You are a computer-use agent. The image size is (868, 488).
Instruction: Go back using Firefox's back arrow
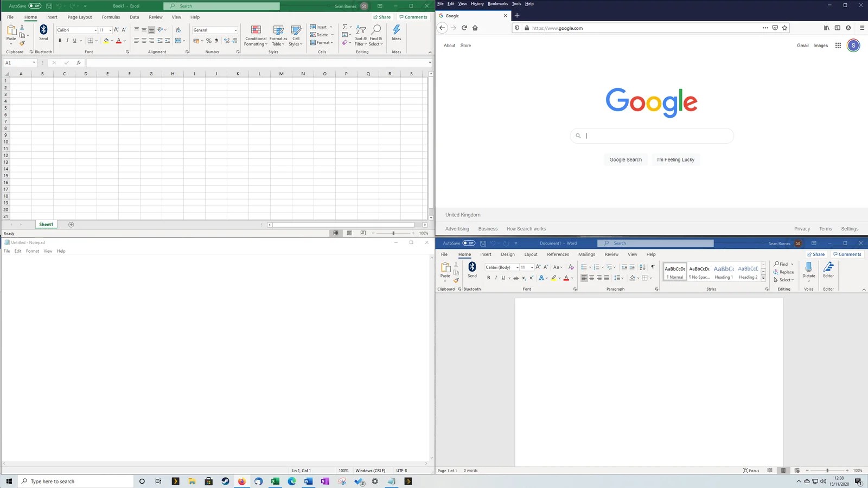[x=442, y=28]
